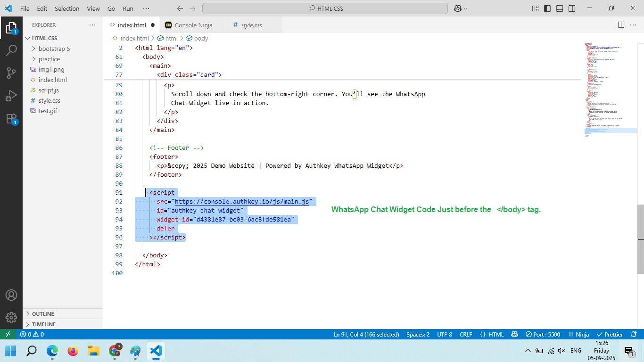Image resolution: width=644 pixels, height=362 pixels.
Task: Expand the OUTLINE section
Action: click(x=62, y=314)
